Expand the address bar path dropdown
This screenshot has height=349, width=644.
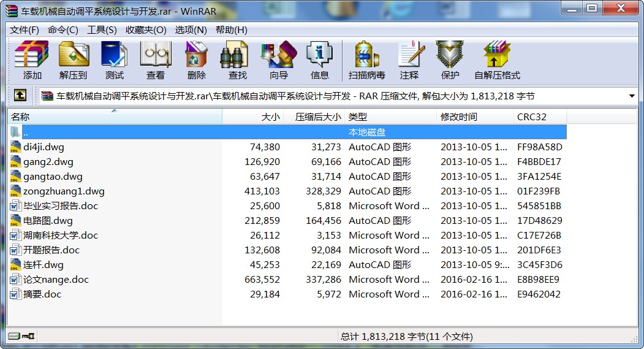pos(632,96)
